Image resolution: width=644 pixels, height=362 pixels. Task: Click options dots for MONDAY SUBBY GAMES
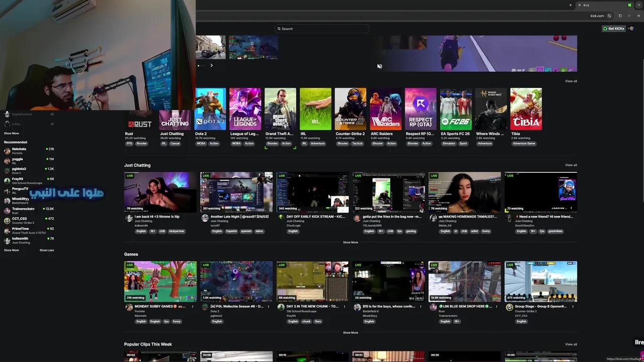[192, 306]
